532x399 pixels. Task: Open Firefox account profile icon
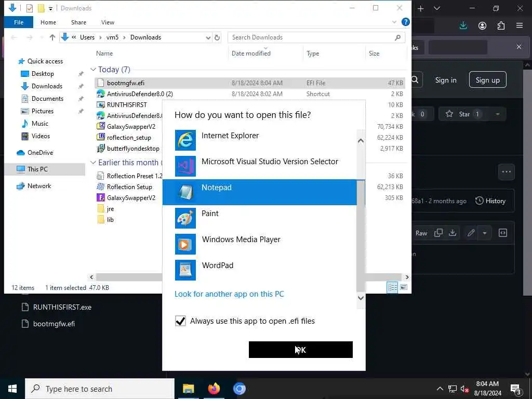[x=482, y=26]
